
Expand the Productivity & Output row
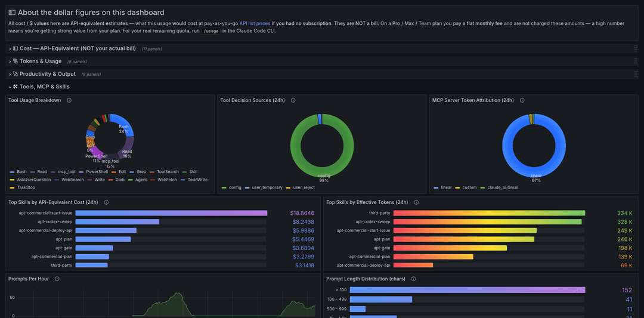click(x=47, y=74)
